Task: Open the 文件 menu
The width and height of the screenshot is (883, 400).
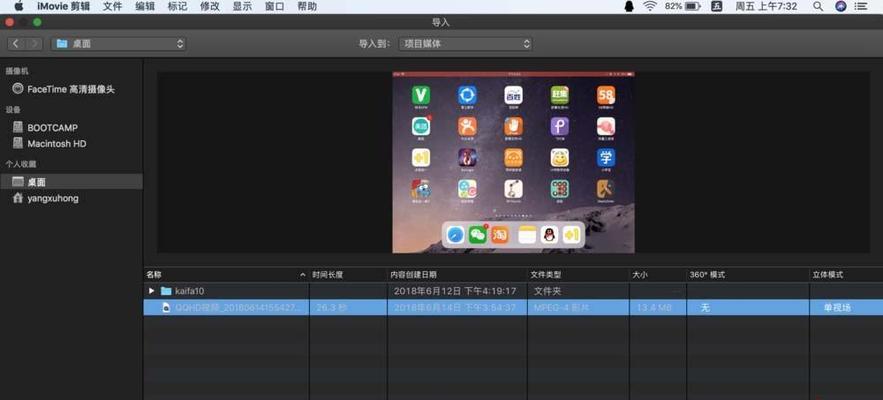Action: [x=113, y=7]
